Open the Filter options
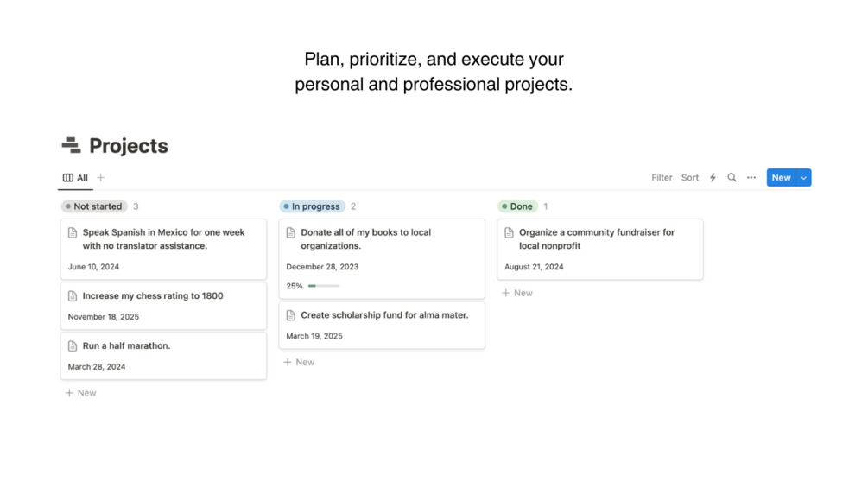This screenshot has height=488, width=868. pos(662,178)
